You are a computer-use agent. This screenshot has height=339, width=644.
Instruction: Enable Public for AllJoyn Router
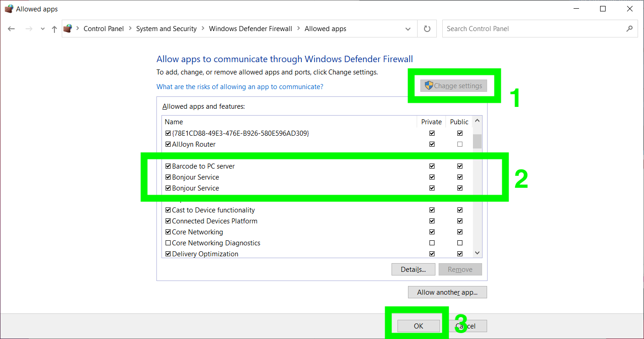(460, 144)
